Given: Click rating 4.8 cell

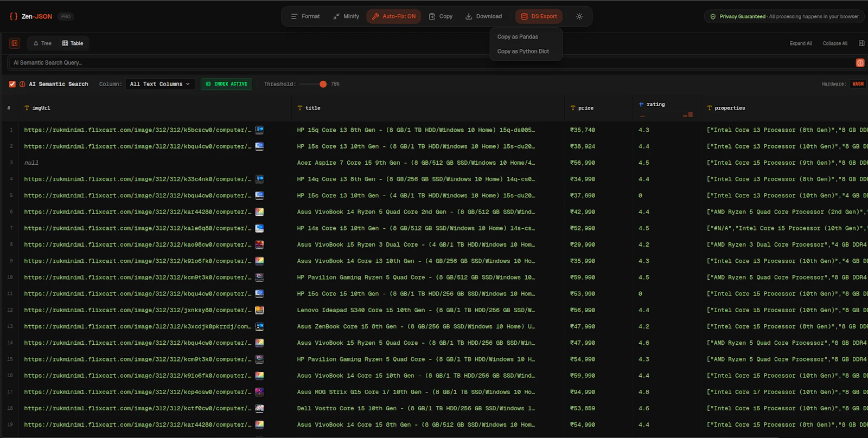Looking at the screenshot, I should [x=644, y=392].
